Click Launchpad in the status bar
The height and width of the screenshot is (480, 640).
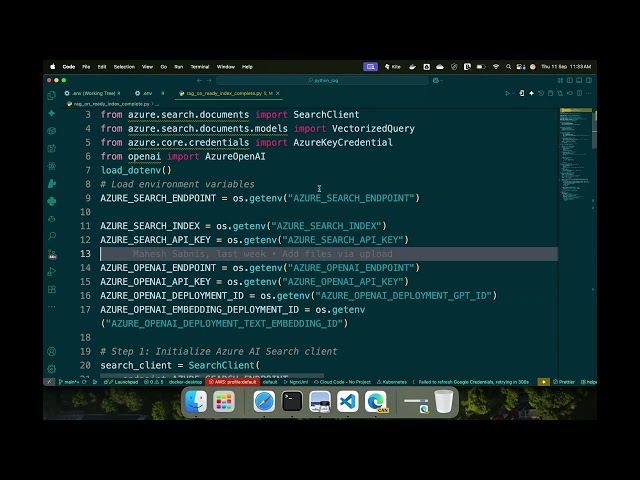tap(123, 382)
